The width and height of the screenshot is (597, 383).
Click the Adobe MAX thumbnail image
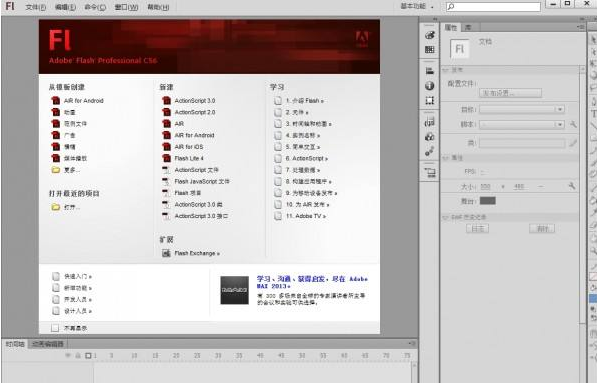coord(234,290)
